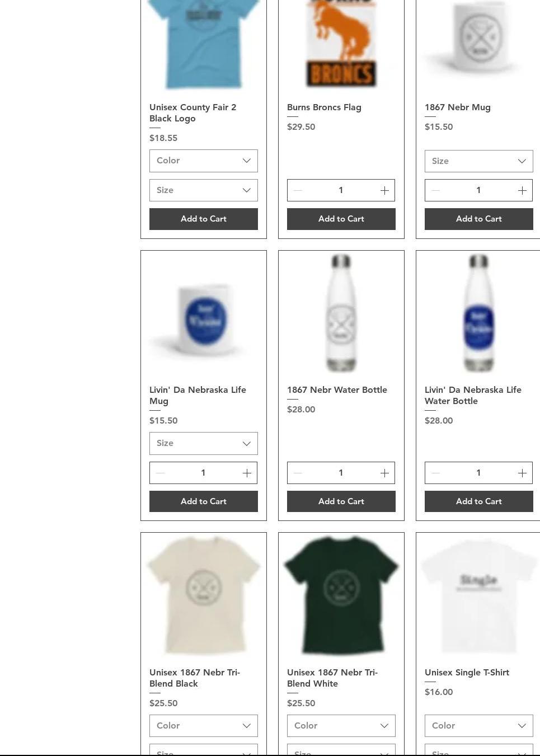Click the dark green Tri-Blend White shirt image
The width and height of the screenshot is (540, 756).
[x=341, y=595]
